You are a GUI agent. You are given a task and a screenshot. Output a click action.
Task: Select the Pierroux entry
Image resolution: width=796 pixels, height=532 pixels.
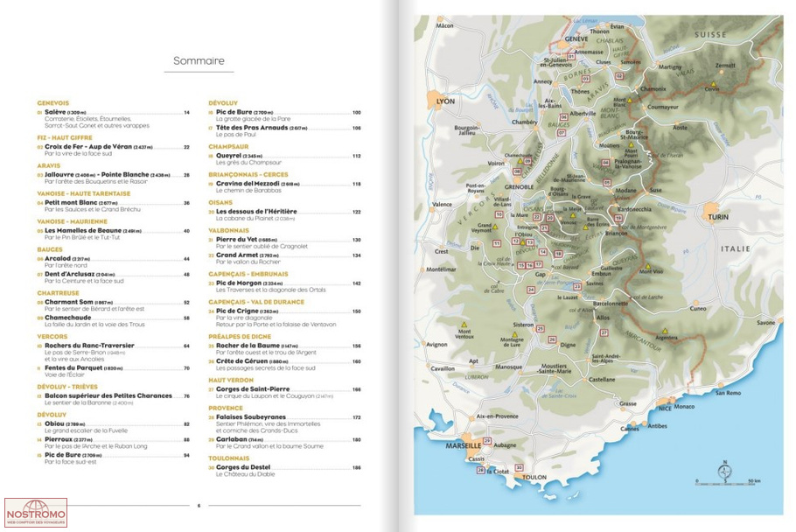coord(113,443)
